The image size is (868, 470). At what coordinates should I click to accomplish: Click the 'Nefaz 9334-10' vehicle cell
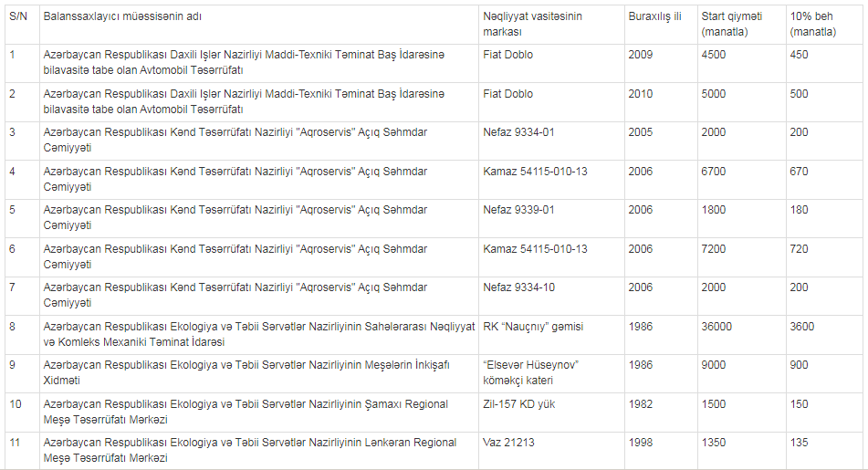tap(551, 296)
